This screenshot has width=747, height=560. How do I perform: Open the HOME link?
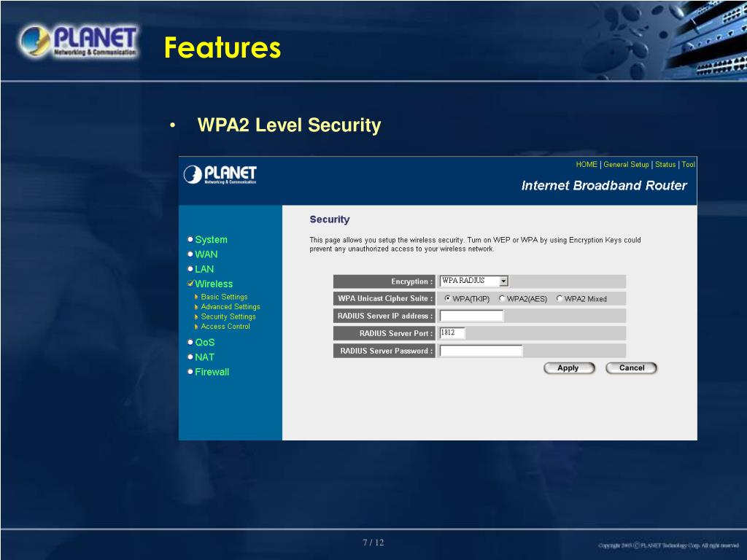(586, 164)
